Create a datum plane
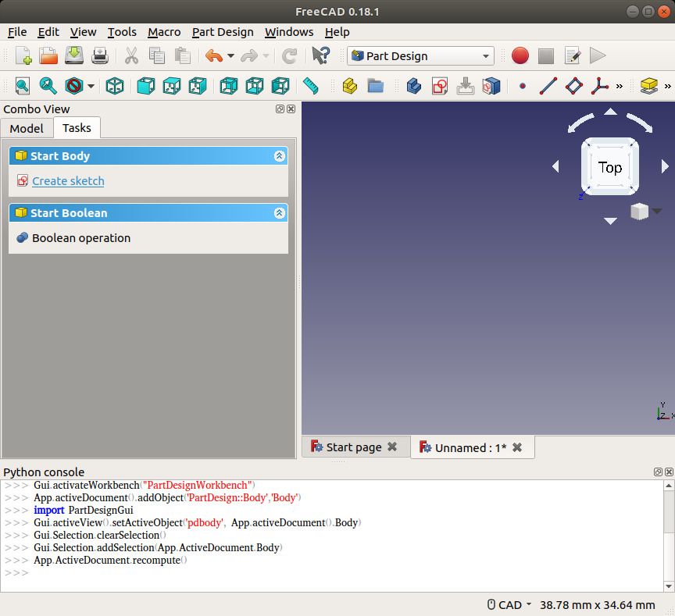 574,86
